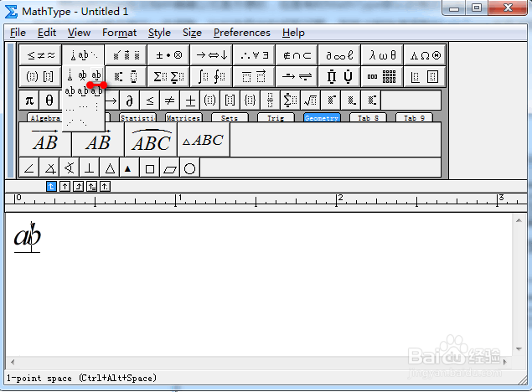Select the relational alignment tab stop

91,186
